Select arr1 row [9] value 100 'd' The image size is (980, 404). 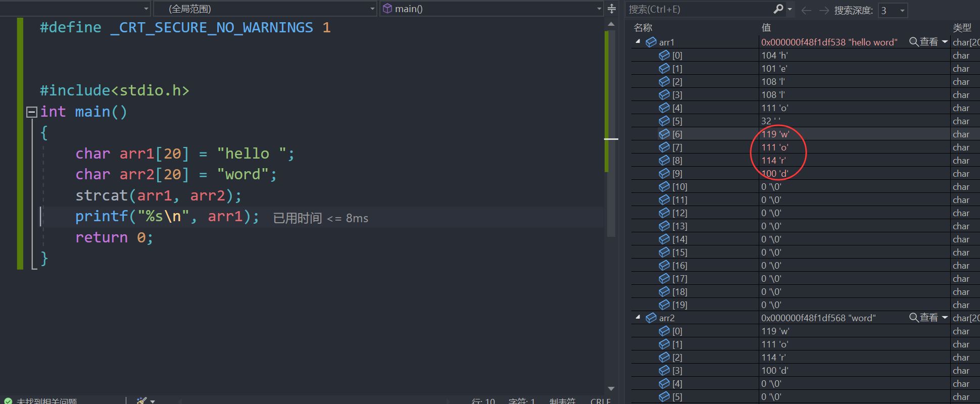coord(774,173)
